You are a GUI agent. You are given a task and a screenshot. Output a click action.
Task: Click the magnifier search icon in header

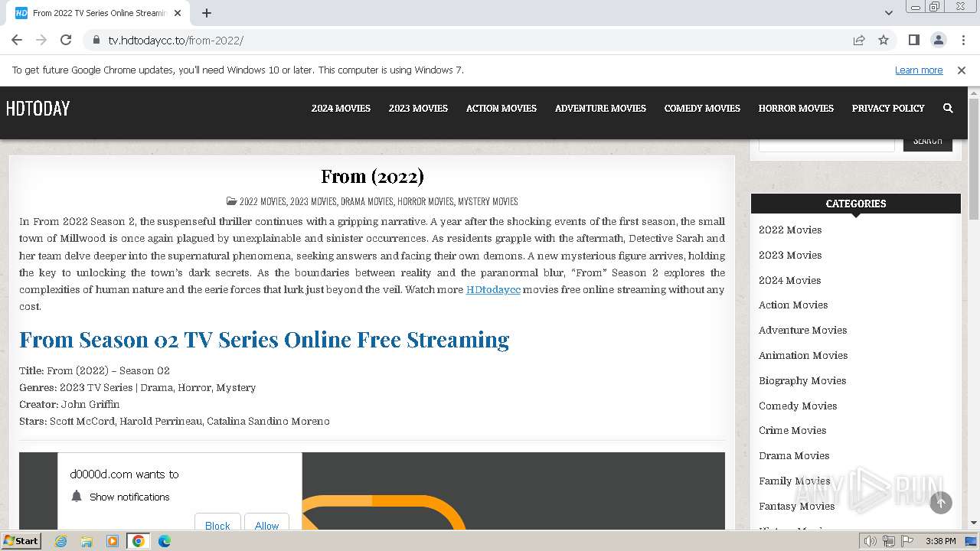(x=948, y=109)
